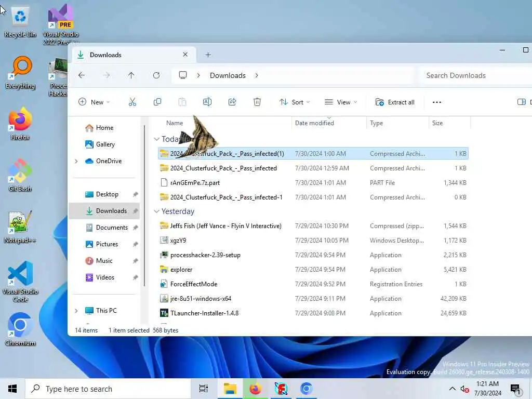Open the New item dropdown
The height and width of the screenshot is (399, 532).
94,102
